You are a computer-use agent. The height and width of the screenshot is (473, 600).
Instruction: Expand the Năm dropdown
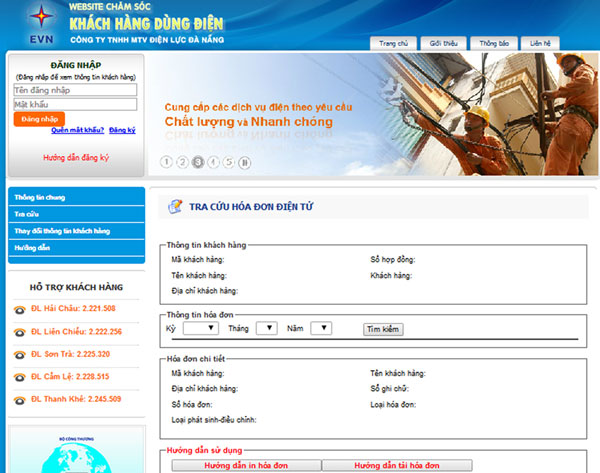pyautogui.click(x=321, y=328)
